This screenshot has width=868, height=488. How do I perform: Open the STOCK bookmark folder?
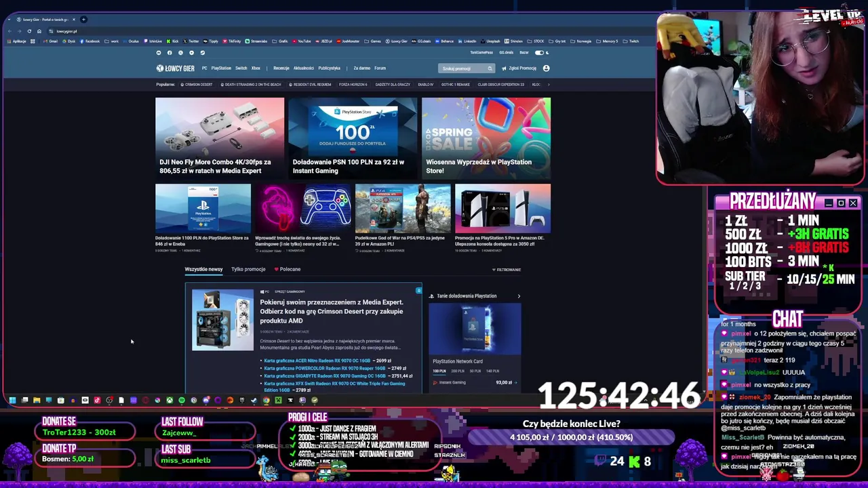[536, 41]
